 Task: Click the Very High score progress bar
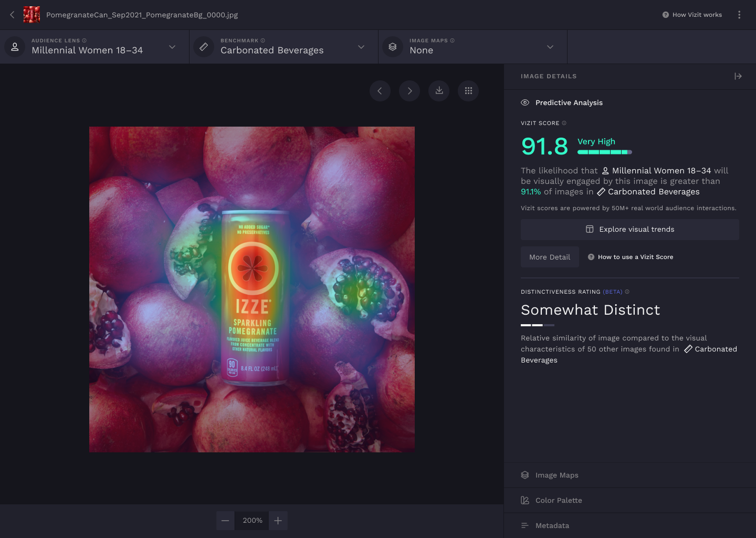point(605,152)
